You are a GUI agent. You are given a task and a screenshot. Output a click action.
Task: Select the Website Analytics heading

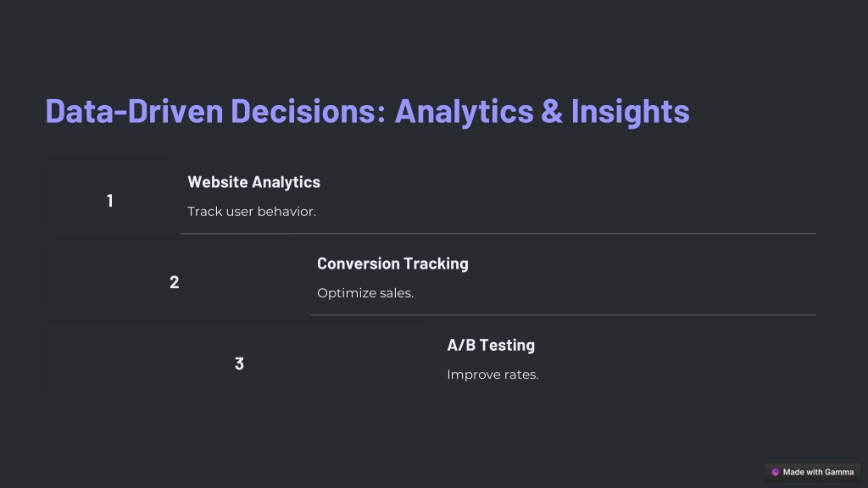(x=253, y=182)
